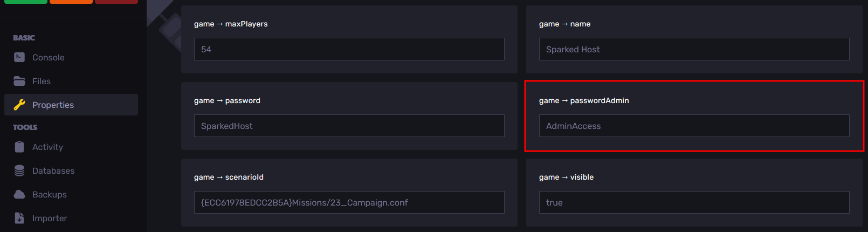
Task: Open the Console page
Action: [48, 57]
